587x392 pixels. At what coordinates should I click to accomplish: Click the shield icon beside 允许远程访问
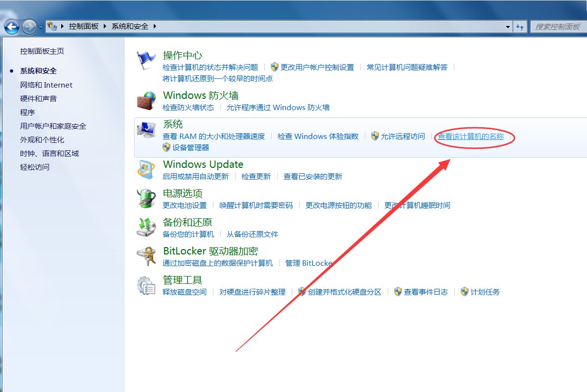click(375, 137)
